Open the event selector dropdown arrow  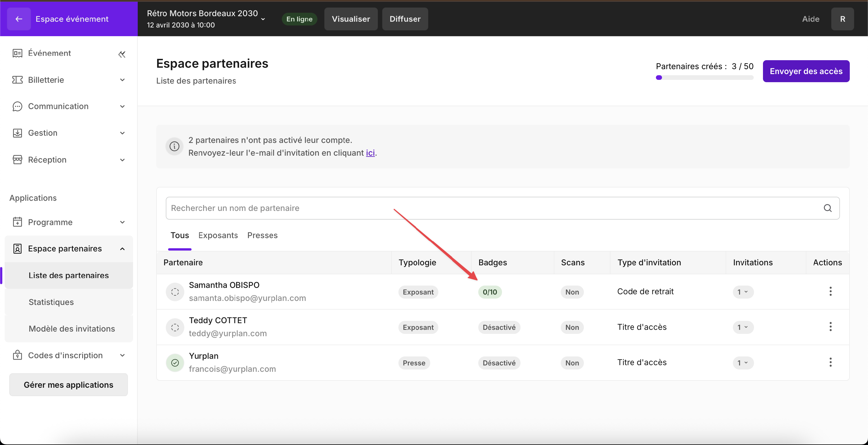263,19
